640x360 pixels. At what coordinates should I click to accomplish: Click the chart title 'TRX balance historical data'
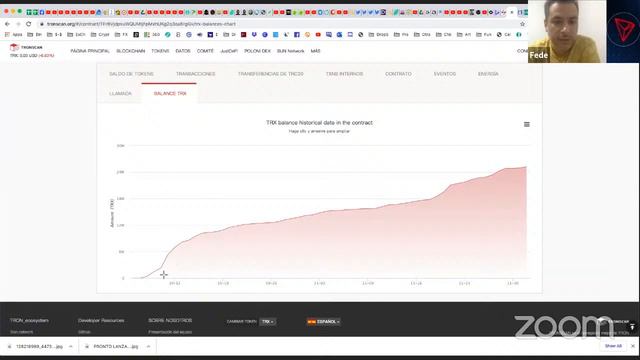click(319, 122)
